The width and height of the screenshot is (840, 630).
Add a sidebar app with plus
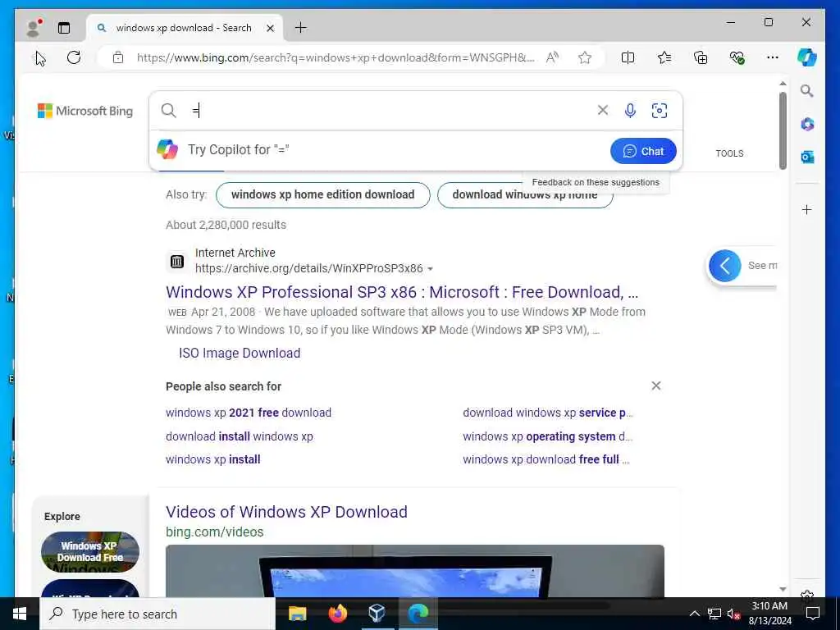[x=807, y=209]
